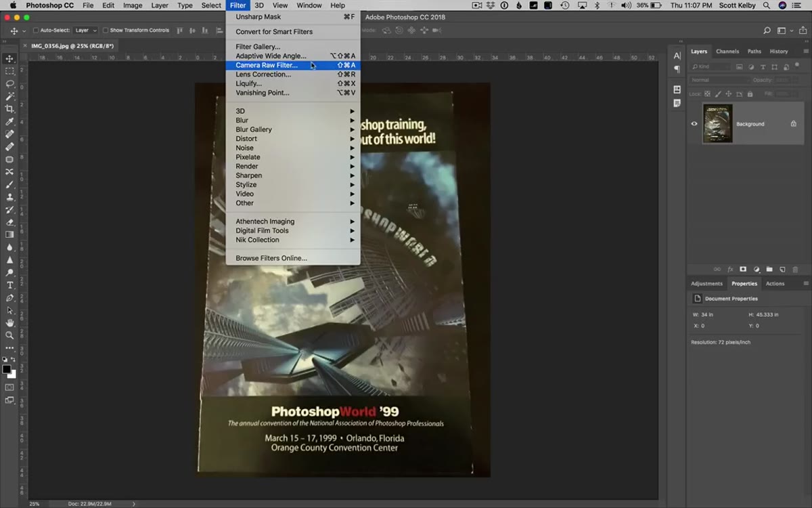The height and width of the screenshot is (508, 812).
Task: Open the Edit Toolbar three-dots button
Action: (x=9, y=347)
